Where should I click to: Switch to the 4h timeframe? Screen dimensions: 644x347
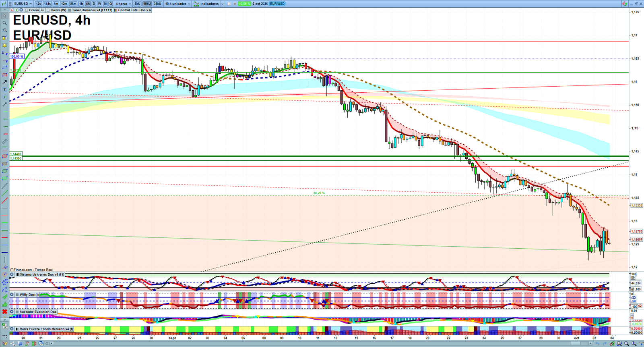[88, 4]
